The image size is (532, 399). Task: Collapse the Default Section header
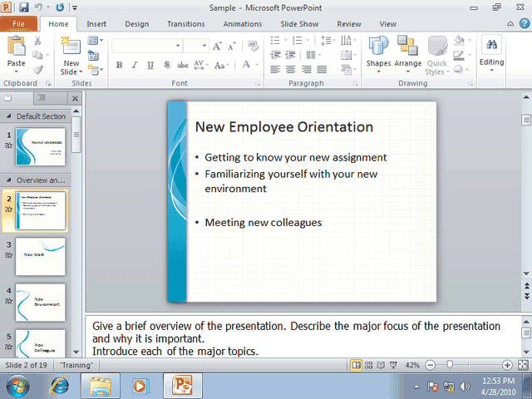click(9, 116)
